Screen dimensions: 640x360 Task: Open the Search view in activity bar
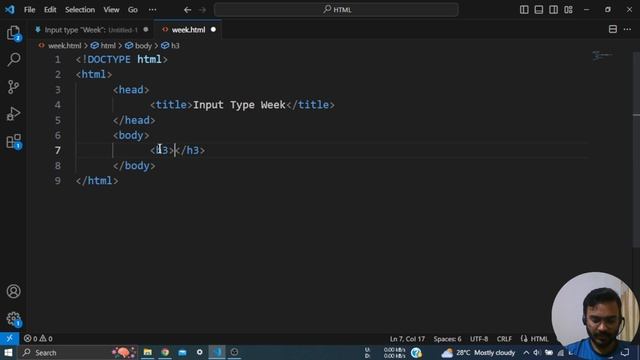13,60
